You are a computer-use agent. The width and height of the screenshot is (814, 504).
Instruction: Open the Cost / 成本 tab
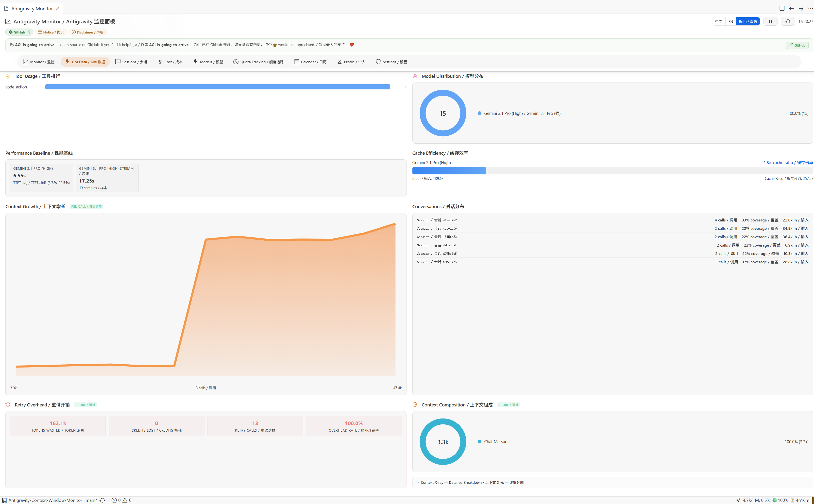click(x=170, y=62)
